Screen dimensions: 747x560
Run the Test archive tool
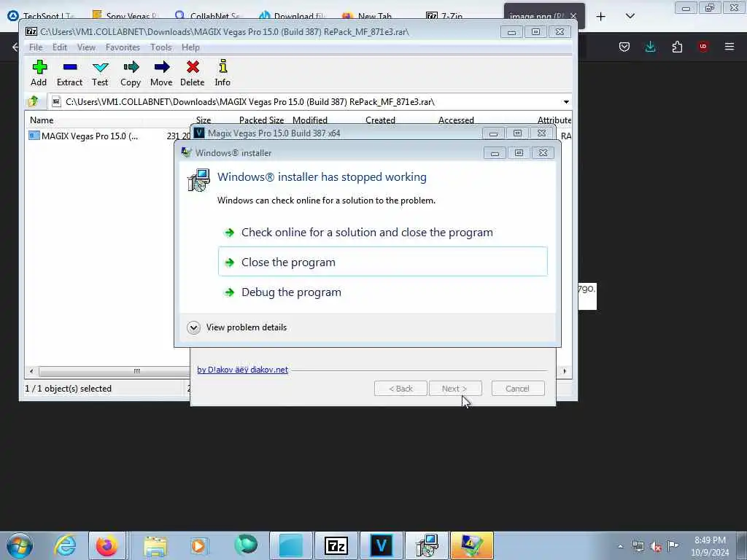click(100, 73)
